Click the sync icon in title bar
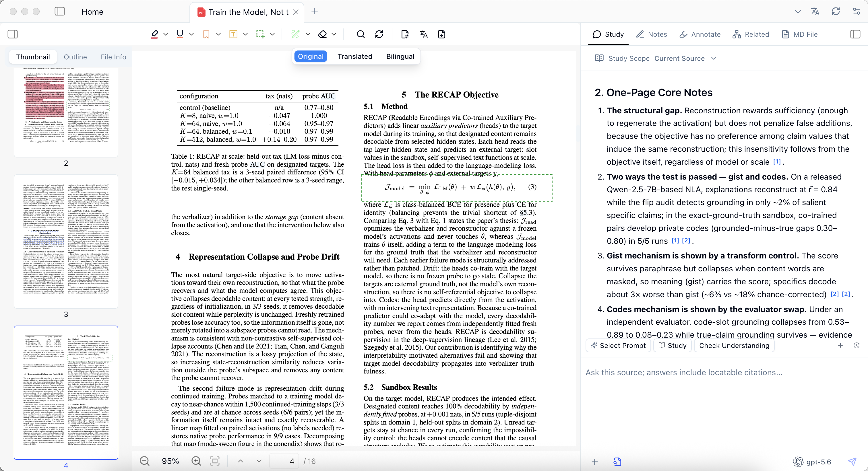Viewport: 868px width, 471px height. pyautogui.click(x=836, y=11)
